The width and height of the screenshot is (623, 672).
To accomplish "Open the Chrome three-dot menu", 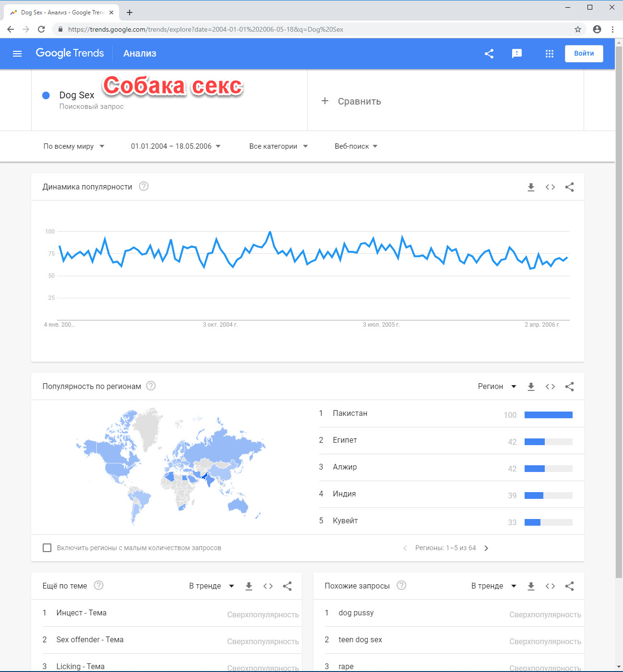I will (x=612, y=29).
